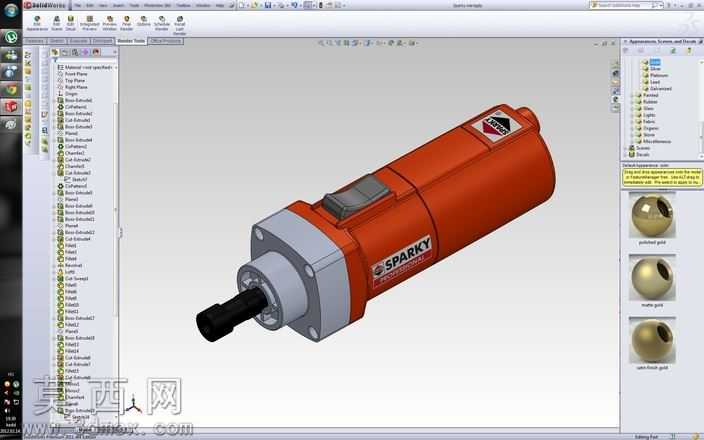Switch to the Evaluate tab

pyautogui.click(x=79, y=41)
